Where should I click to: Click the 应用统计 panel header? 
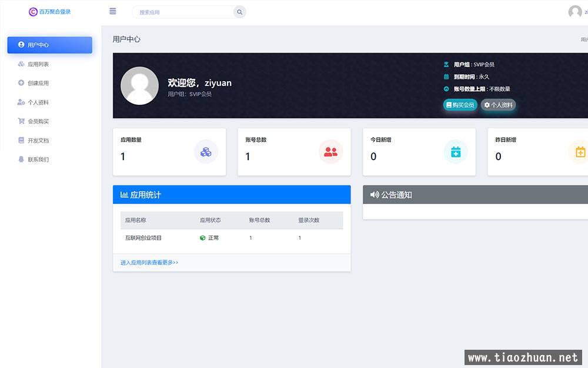(232, 194)
